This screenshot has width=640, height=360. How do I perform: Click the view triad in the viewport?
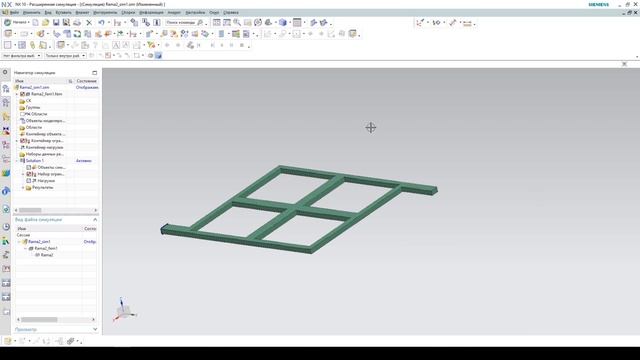124,309
